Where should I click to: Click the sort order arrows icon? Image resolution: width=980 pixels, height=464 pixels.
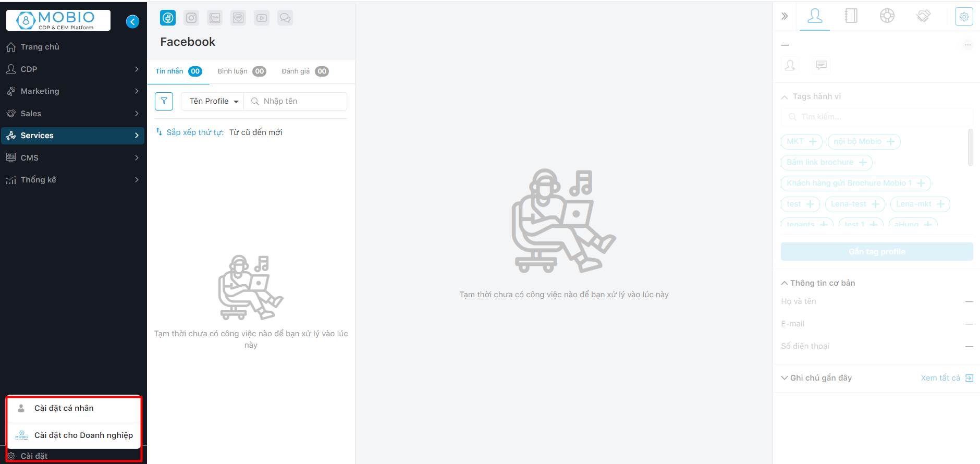159,132
